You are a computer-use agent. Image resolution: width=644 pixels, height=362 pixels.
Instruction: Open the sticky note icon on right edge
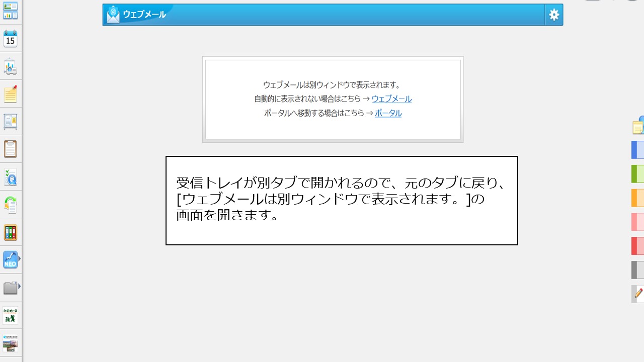point(638,126)
